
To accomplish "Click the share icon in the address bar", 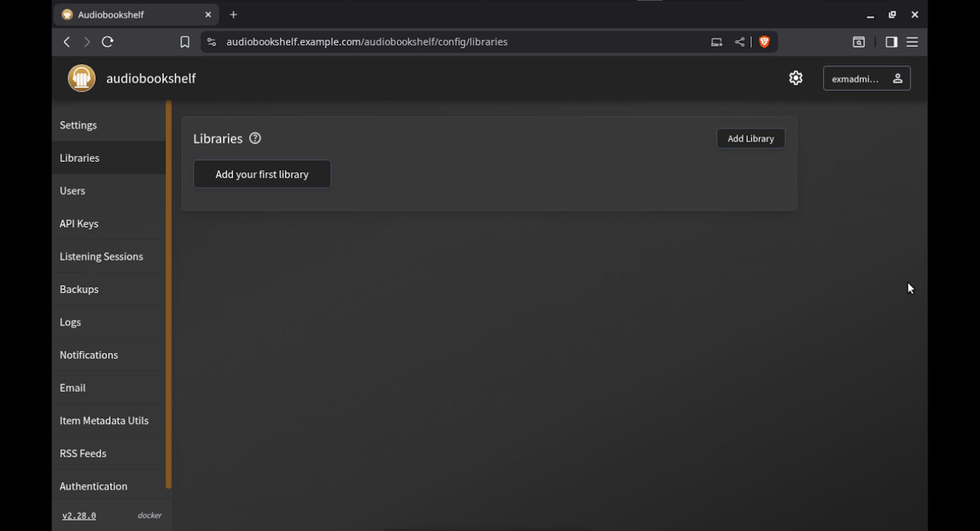I will click(x=740, y=42).
